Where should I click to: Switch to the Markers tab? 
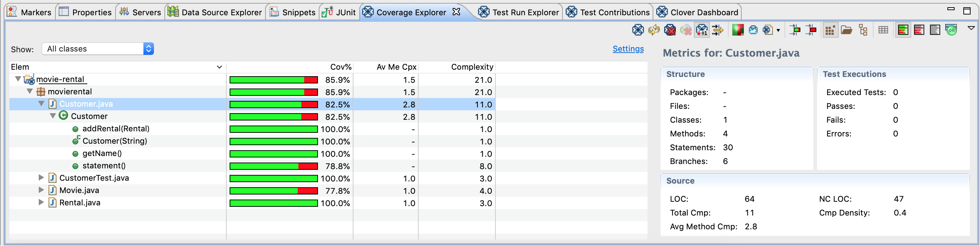tap(29, 12)
